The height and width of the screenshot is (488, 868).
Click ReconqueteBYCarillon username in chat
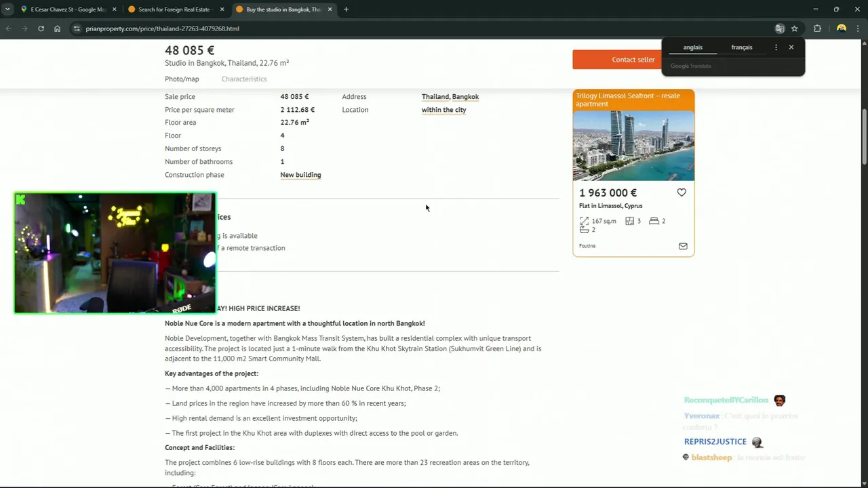pos(726,401)
